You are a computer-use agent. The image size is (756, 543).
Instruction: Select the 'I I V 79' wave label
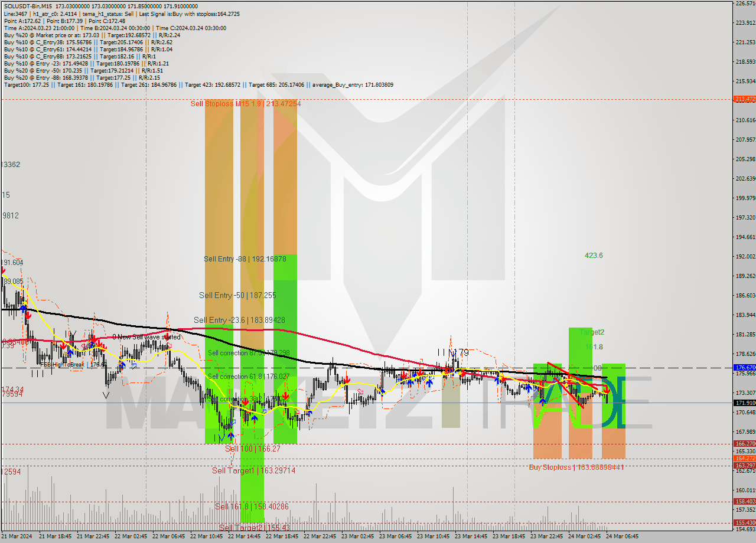tap(453, 353)
